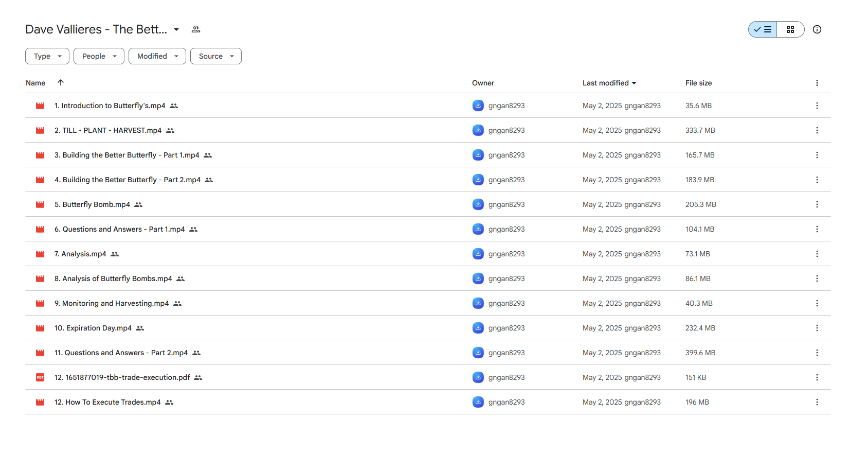This screenshot has height=453, width=868.
Task: Click the 35.6 MB file size value
Action: pos(699,106)
